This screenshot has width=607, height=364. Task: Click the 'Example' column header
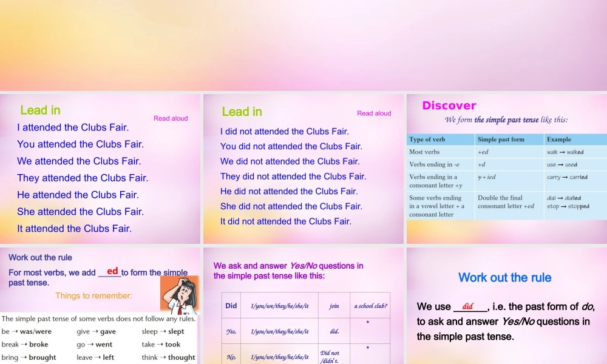(x=558, y=140)
